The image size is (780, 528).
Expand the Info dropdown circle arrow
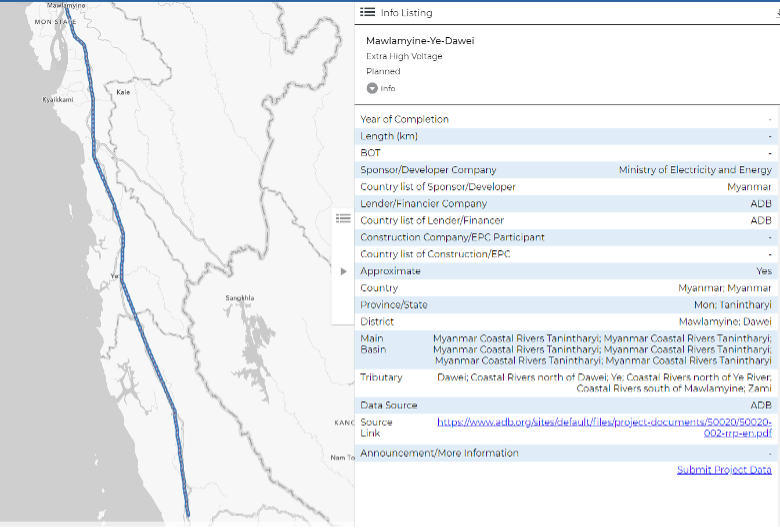pos(372,88)
